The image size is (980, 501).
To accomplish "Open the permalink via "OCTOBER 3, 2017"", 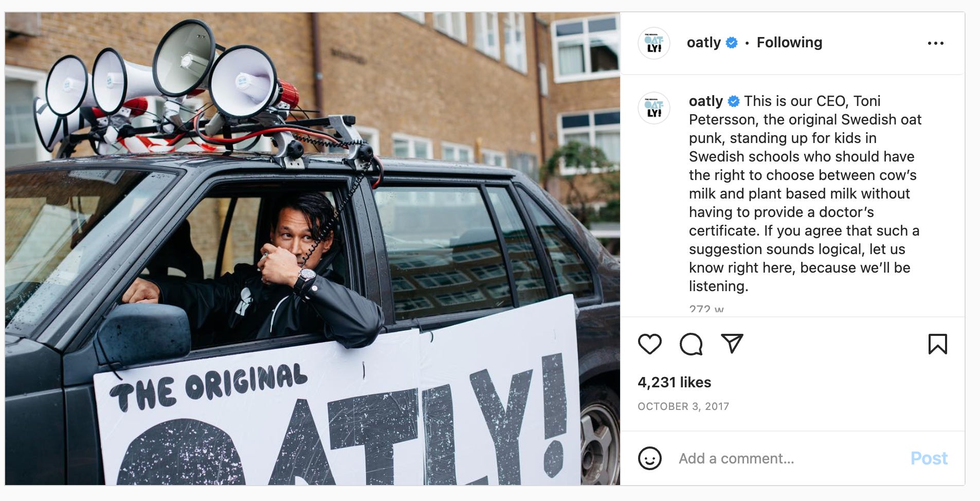I will (683, 406).
